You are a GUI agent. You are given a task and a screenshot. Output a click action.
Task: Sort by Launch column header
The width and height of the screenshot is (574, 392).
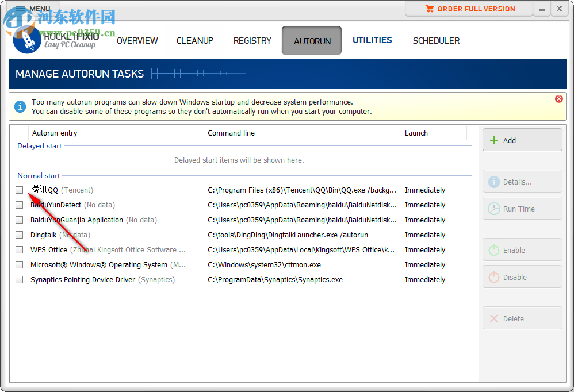434,133
